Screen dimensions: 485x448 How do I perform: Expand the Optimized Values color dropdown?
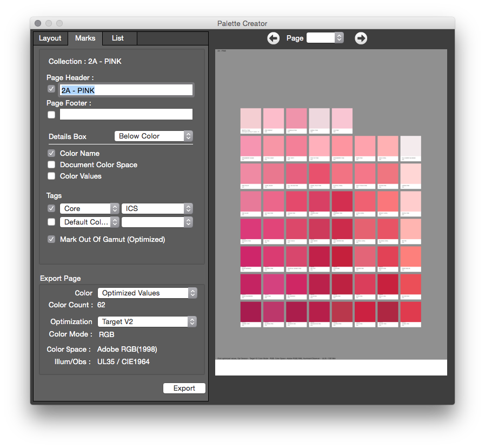click(147, 293)
